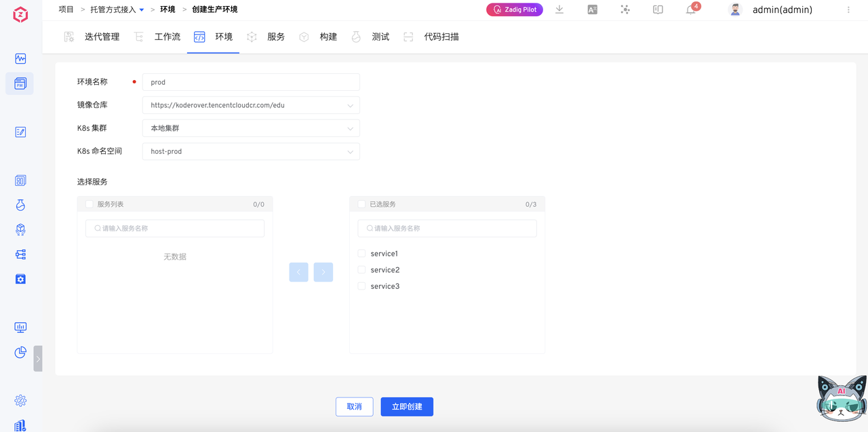This screenshot has width=868, height=432.
Task: Go to 项目 breadcrumb
Action: [x=66, y=9]
